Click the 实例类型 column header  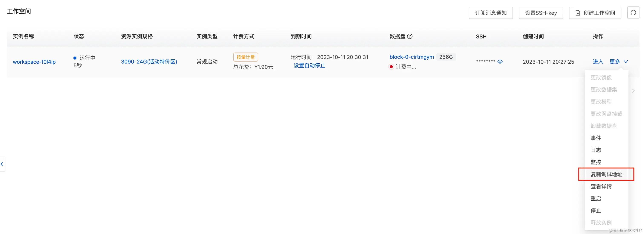207,36
